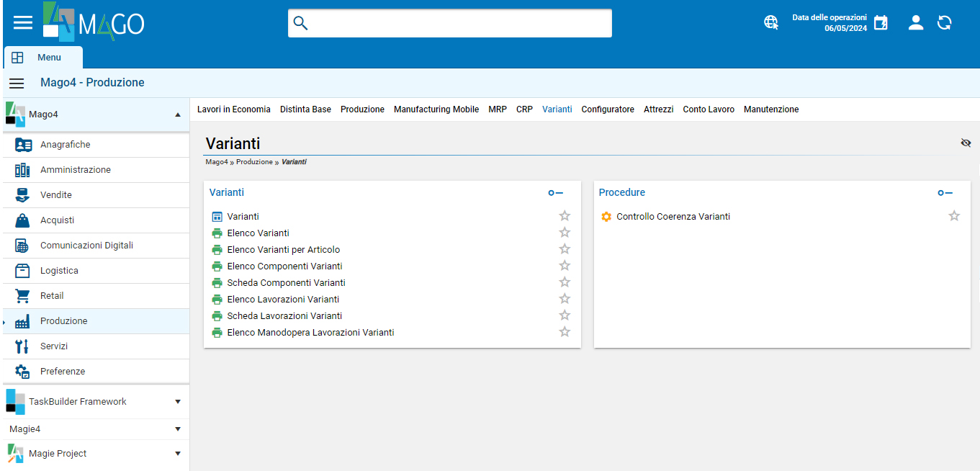
Task: Click the Produzione factory icon
Action: 22,321
